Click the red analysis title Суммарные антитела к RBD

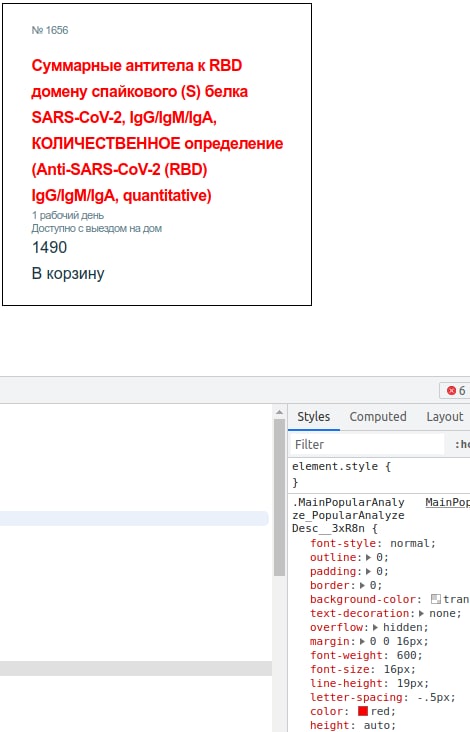157,130
